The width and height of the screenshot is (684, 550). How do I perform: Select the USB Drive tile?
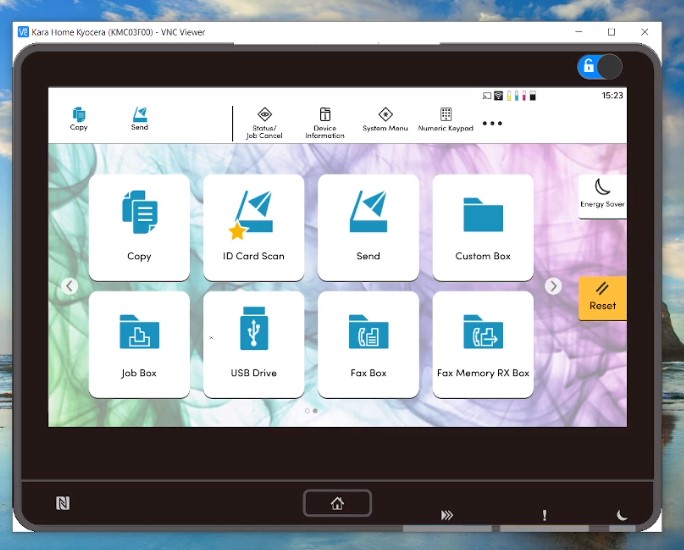pos(253,345)
